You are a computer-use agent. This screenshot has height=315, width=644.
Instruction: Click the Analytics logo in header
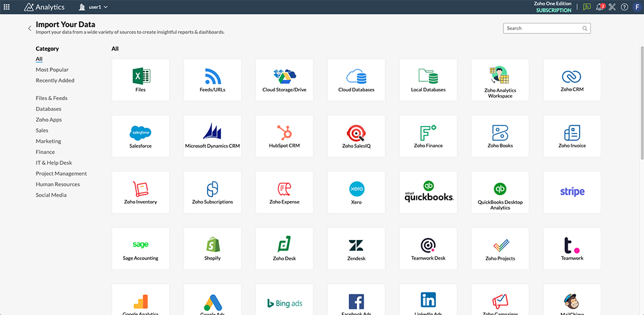coord(44,7)
